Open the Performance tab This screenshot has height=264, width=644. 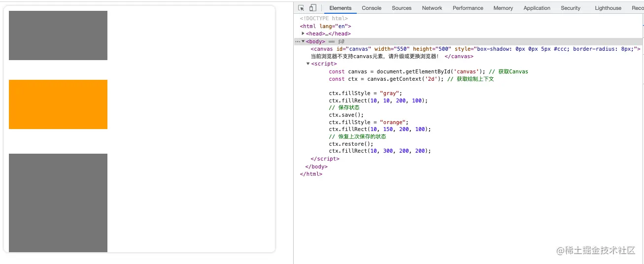tap(468, 8)
